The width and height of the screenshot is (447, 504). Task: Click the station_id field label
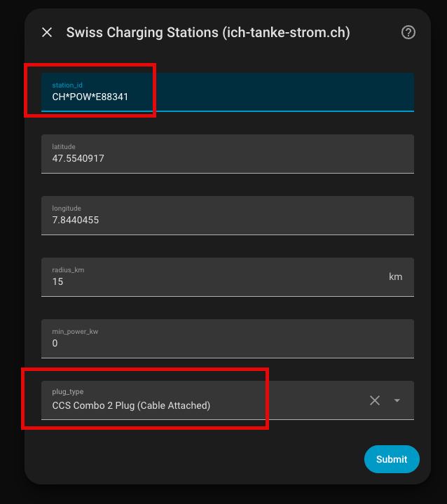67,85
